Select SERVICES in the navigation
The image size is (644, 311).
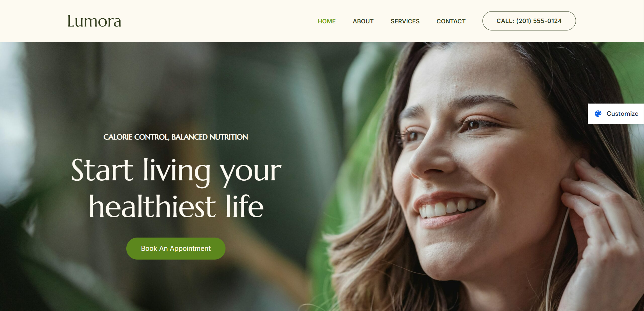pyautogui.click(x=405, y=21)
